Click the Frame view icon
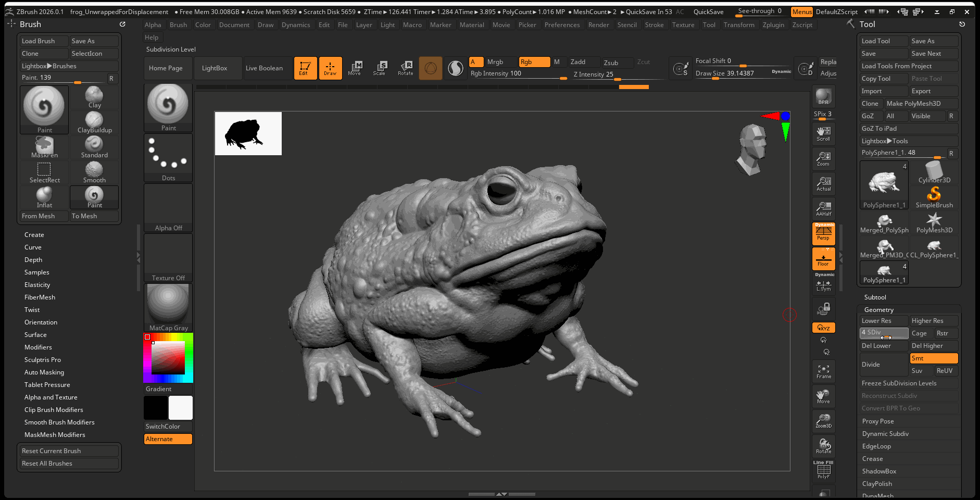 823,371
